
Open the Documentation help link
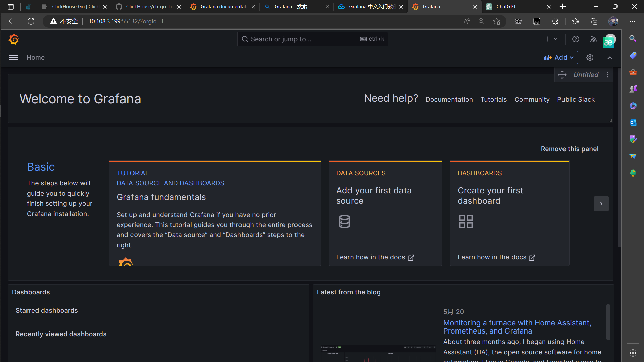[x=449, y=99]
